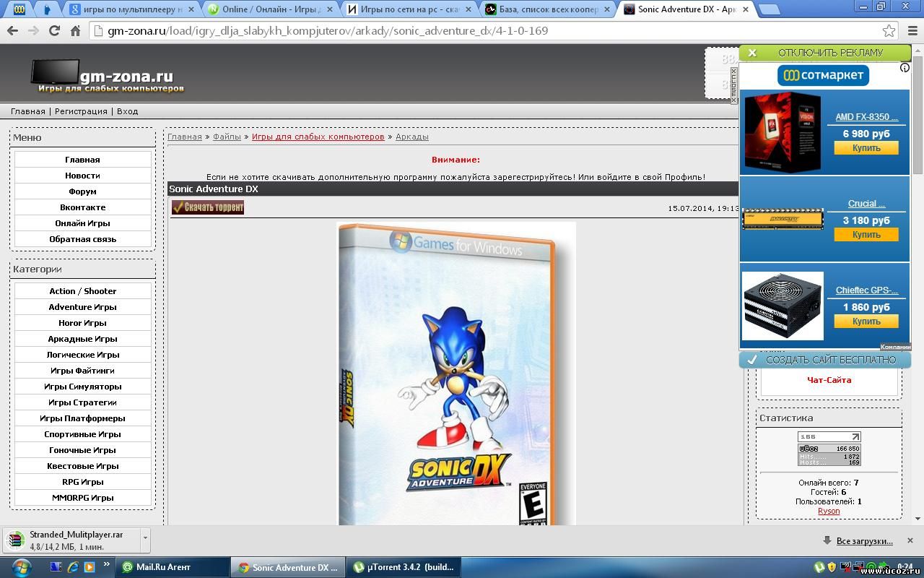This screenshot has height=578, width=924.
Task: Click the Регистрация link
Action: (81, 111)
